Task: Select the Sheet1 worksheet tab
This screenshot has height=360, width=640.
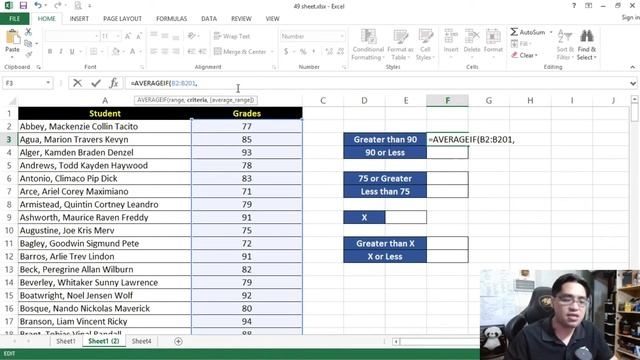Action: coord(66,341)
